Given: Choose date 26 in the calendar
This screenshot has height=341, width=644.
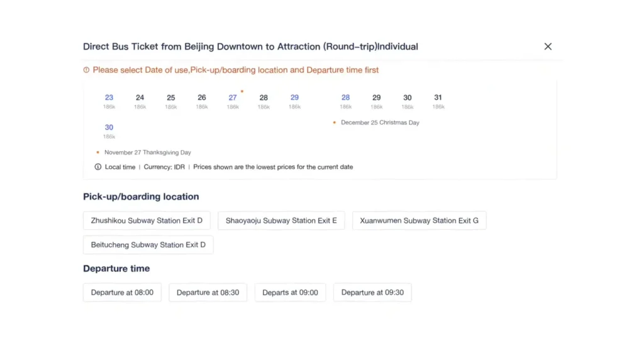Looking at the screenshot, I should point(201,100).
